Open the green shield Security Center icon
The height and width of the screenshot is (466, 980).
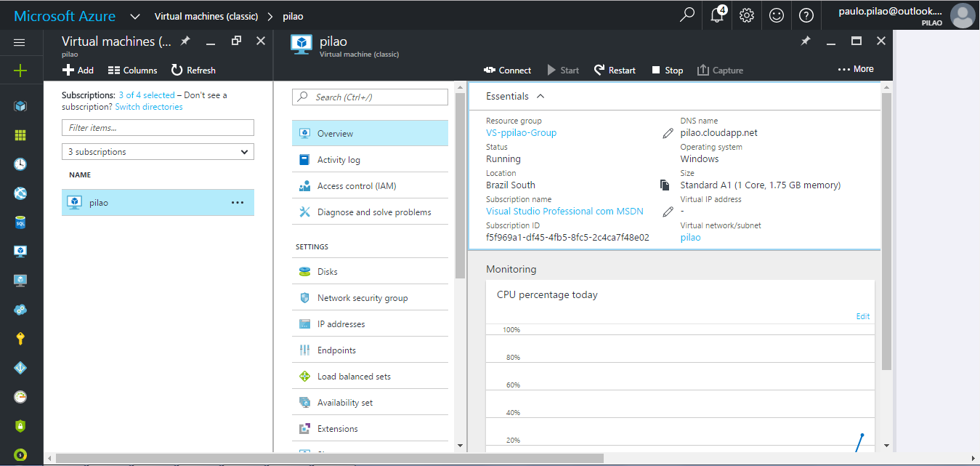tap(20, 426)
